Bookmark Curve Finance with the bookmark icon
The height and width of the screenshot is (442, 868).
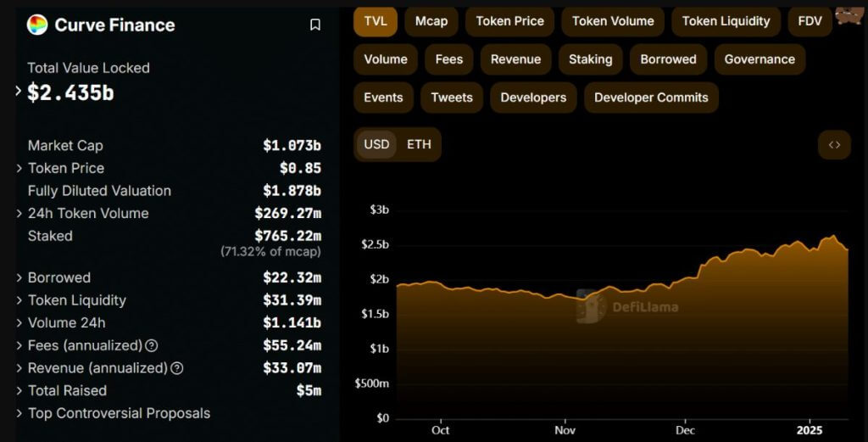point(315,25)
